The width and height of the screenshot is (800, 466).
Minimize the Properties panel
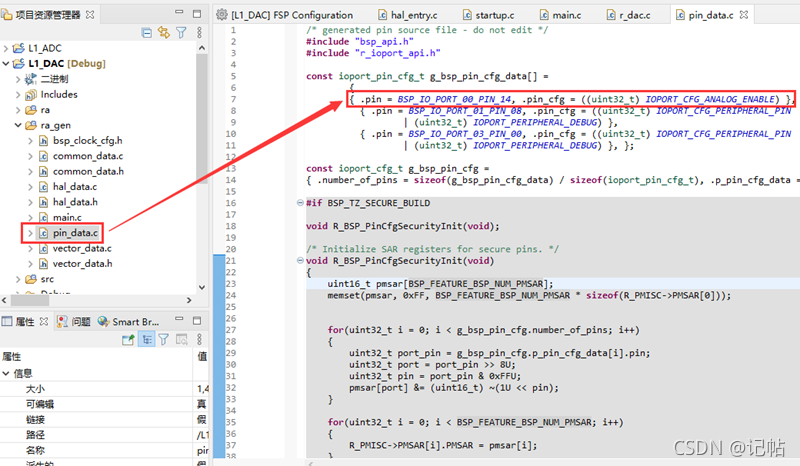point(179,318)
